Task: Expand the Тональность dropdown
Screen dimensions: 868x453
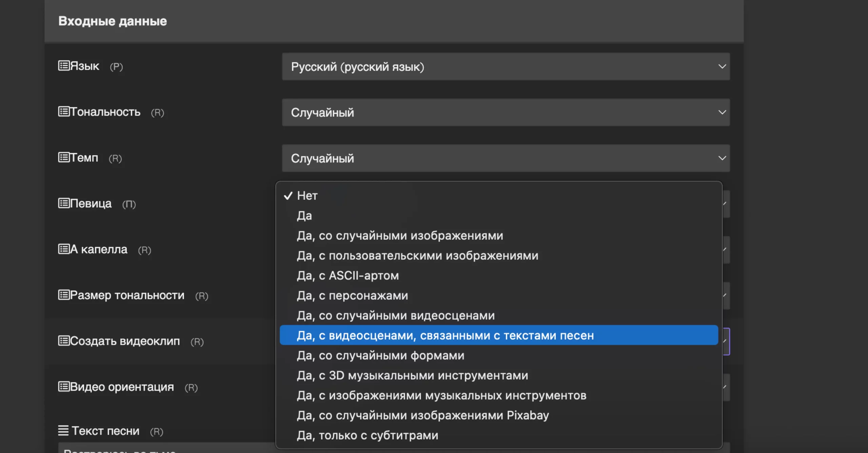Action: click(506, 112)
